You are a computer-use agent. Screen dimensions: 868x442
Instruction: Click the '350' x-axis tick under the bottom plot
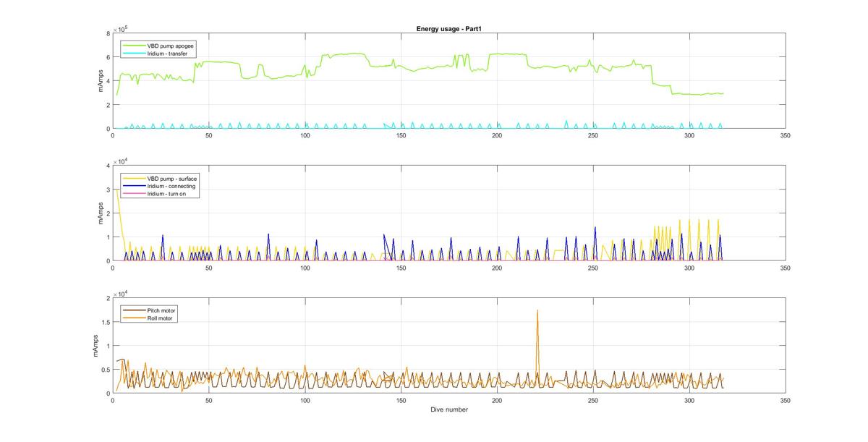786,400
